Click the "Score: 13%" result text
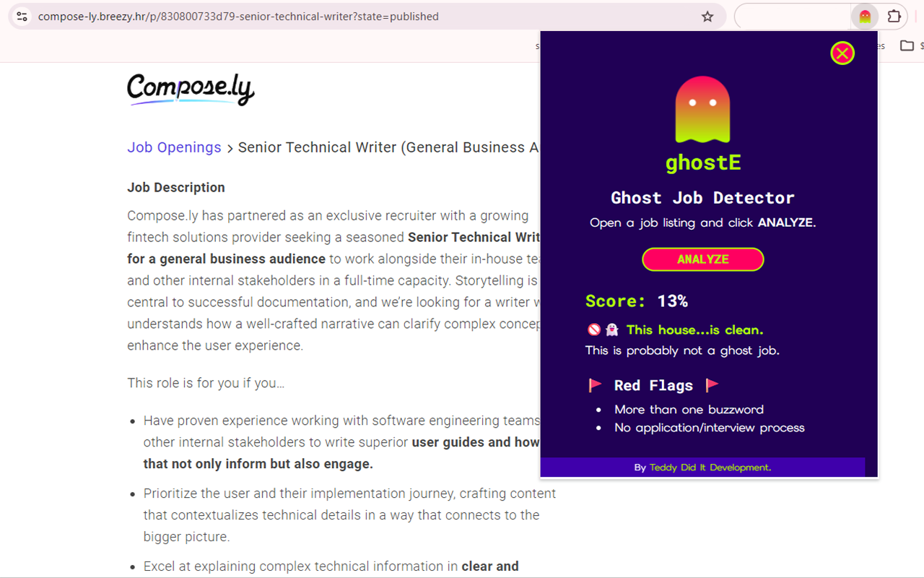The height and width of the screenshot is (578, 924). [637, 301]
